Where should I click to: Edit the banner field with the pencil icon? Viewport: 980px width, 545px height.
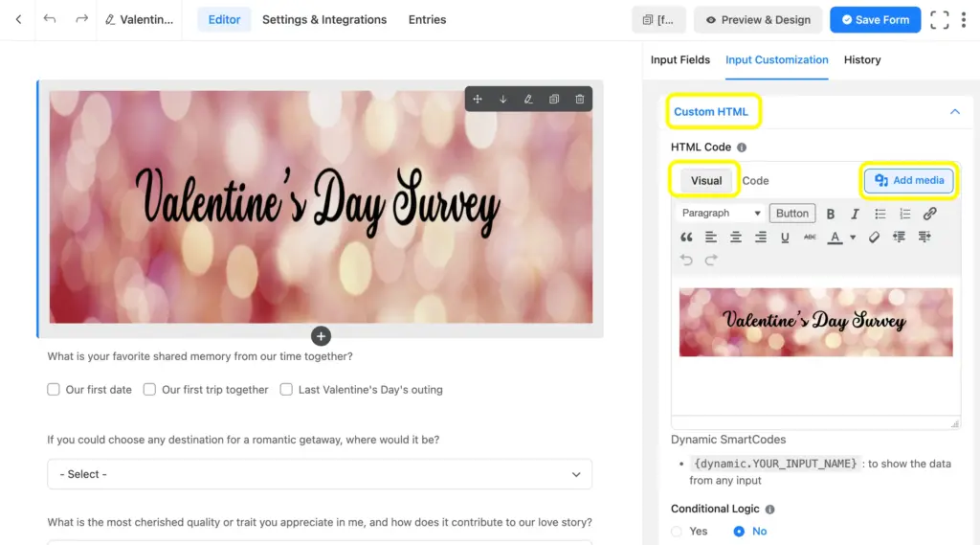pos(528,99)
